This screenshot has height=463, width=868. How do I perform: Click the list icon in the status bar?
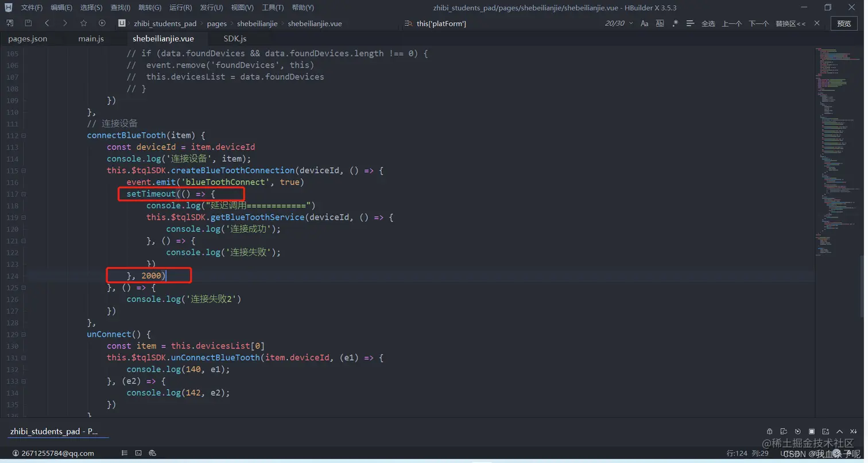[125, 453]
